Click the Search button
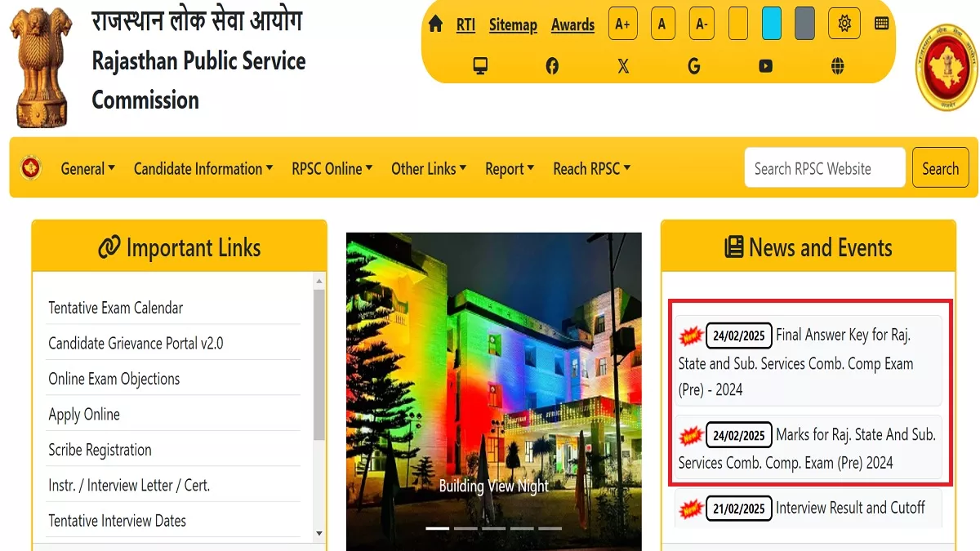This screenshot has width=980, height=551. coord(940,168)
